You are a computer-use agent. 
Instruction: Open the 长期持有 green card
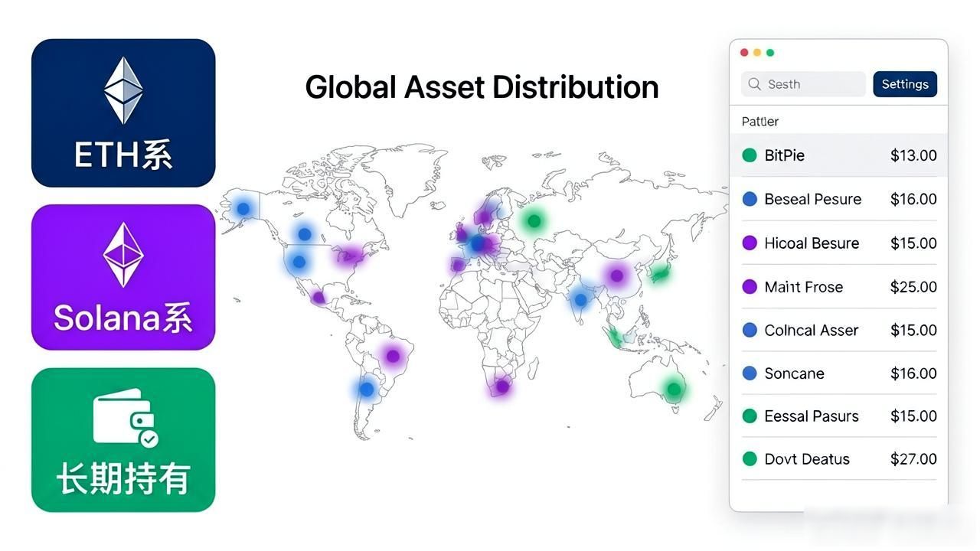tap(123, 439)
